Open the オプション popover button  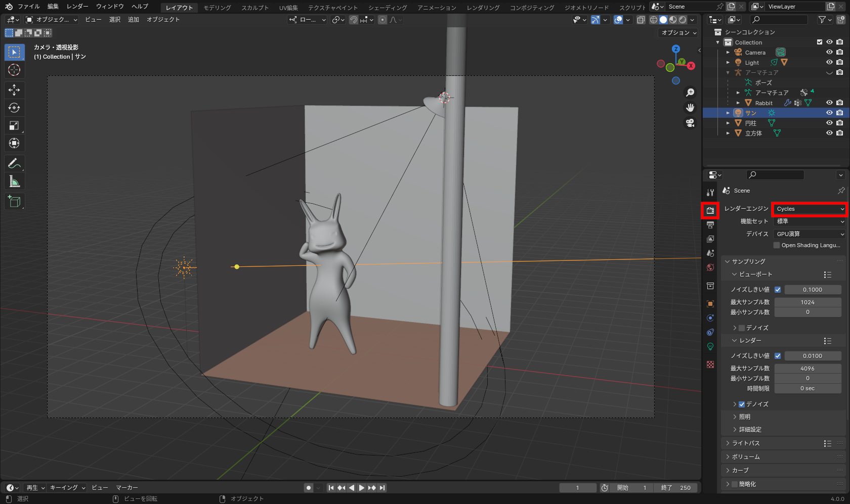tap(679, 33)
